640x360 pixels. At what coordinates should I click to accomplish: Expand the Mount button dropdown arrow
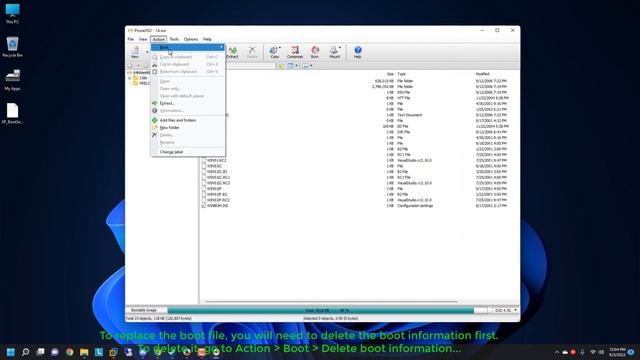(340, 48)
